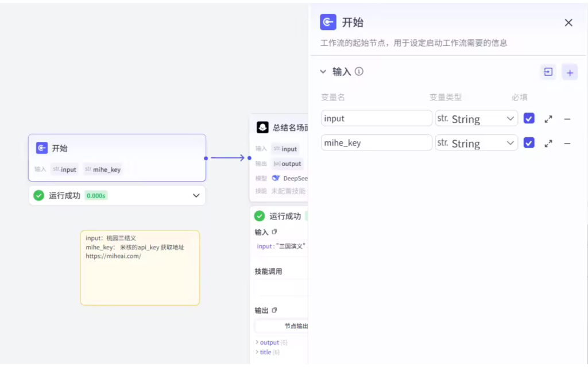Open the String type dropdown for mihe_key
Screen dimensions: 588x367
476,144
